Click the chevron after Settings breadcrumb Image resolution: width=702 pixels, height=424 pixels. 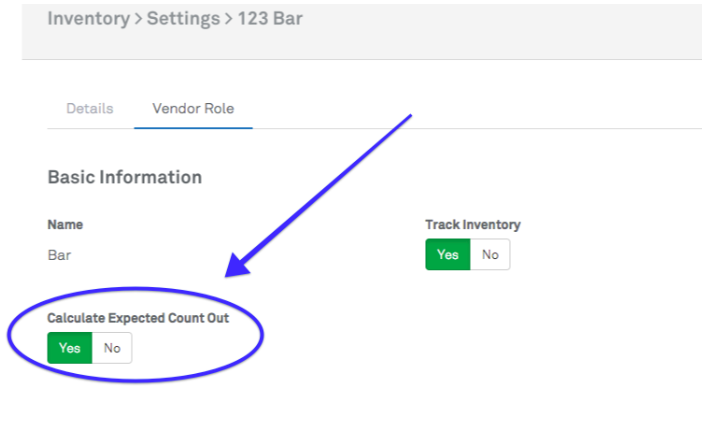point(228,20)
